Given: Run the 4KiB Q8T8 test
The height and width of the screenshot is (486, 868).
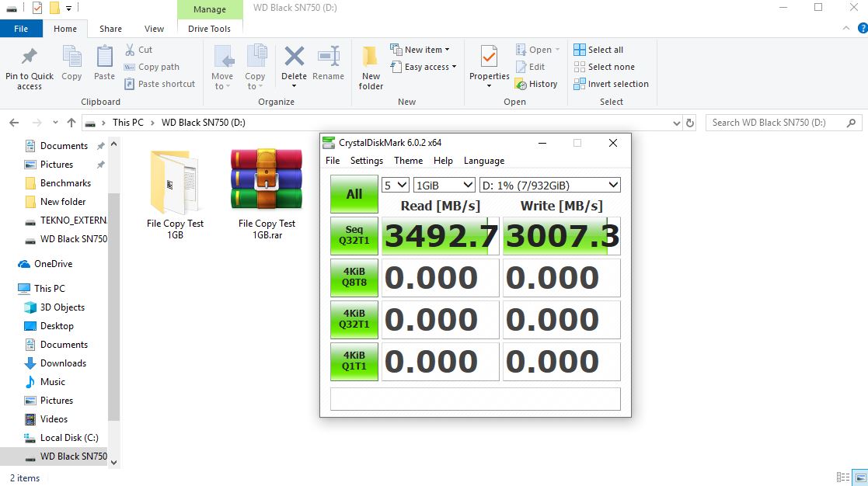Looking at the screenshot, I should click(x=354, y=278).
